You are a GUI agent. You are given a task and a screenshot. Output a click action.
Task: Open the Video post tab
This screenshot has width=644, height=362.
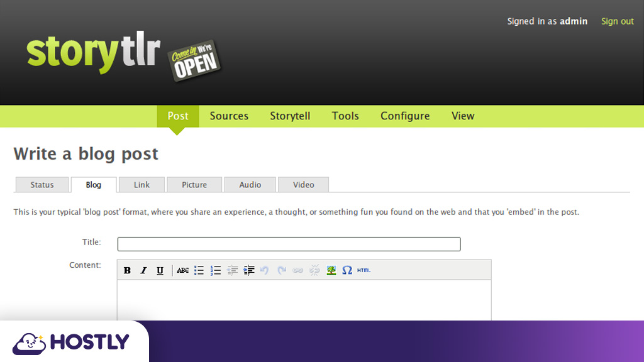(x=303, y=185)
